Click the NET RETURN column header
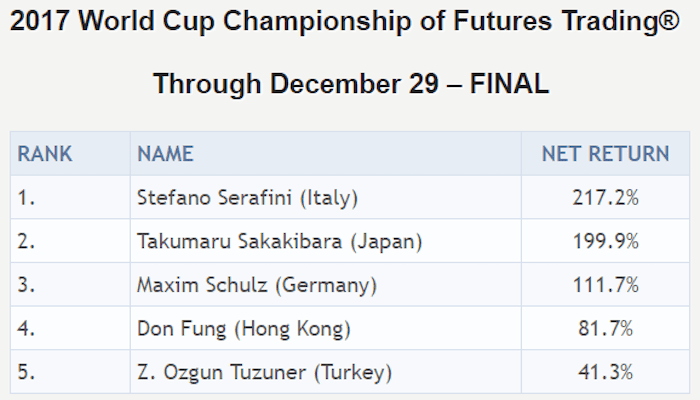This screenshot has width=700, height=400. pos(605,154)
